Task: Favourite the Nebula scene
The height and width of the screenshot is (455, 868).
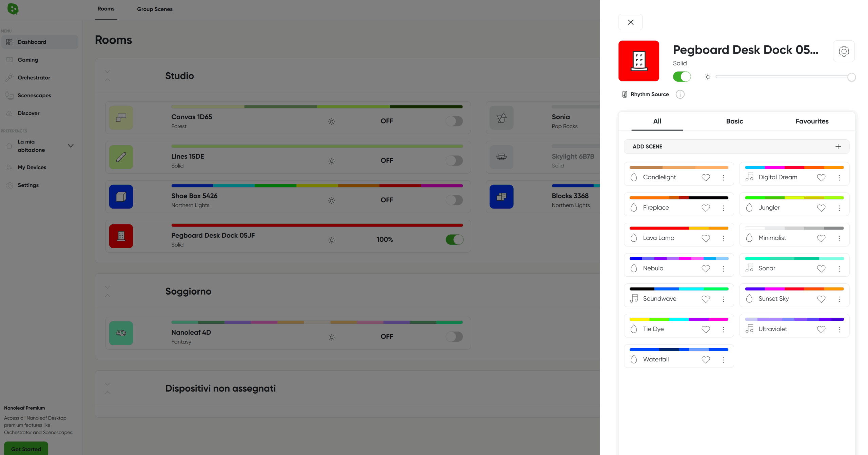Action: 706,269
